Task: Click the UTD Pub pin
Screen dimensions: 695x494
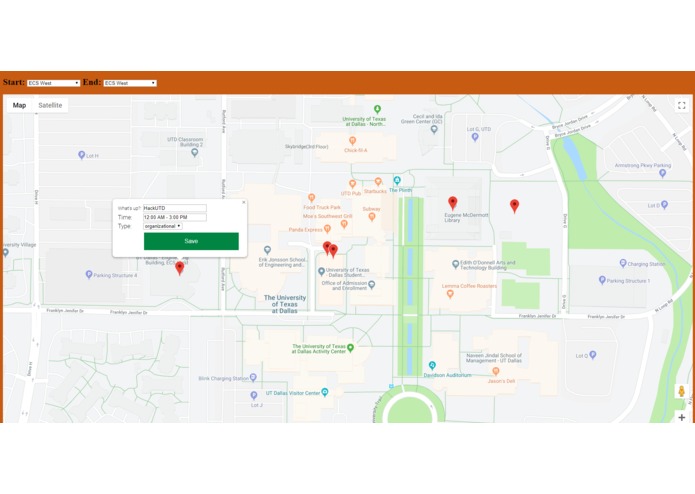Action: pyautogui.click(x=352, y=184)
